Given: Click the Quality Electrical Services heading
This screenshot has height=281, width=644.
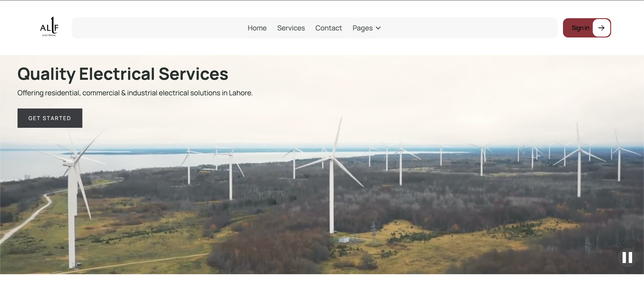Looking at the screenshot, I should 123,74.
